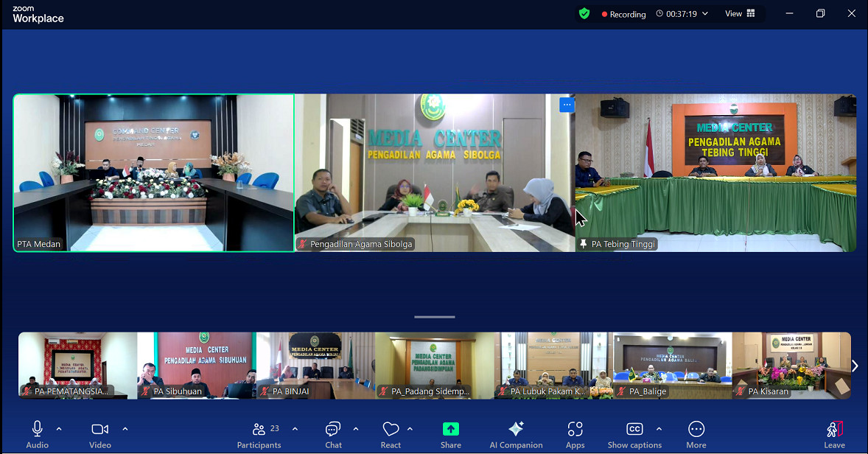Open the AI Companion panel
Viewport: 868px width, 454px height.
(x=516, y=434)
